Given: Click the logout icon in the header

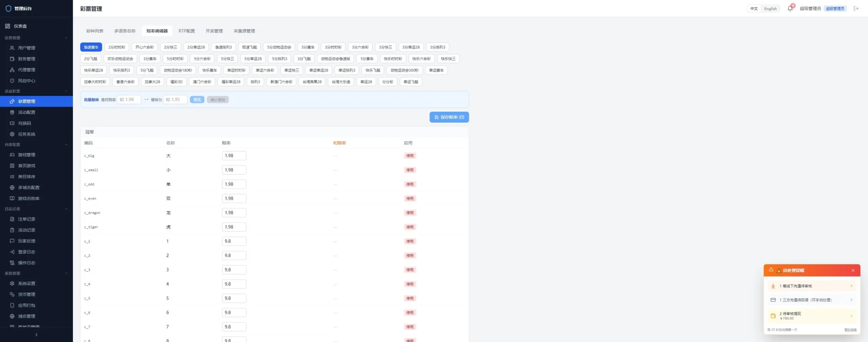Looking at the screenshot, I should coord(856,8).
